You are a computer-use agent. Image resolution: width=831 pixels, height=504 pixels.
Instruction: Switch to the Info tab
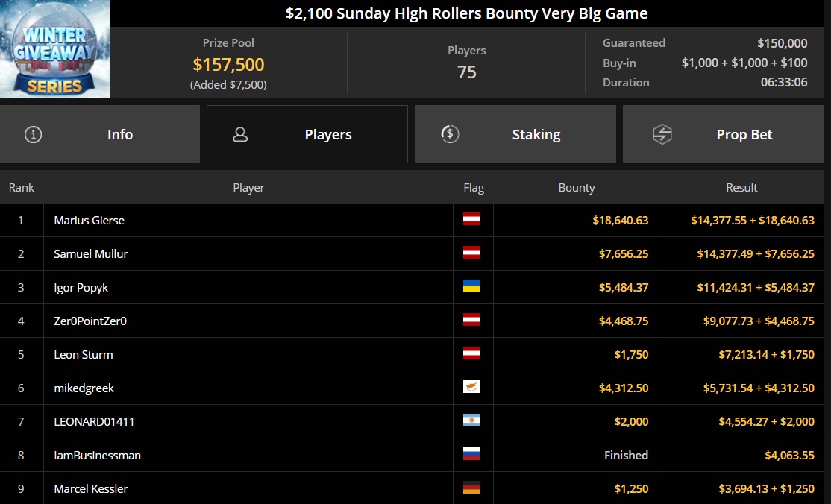100,134
